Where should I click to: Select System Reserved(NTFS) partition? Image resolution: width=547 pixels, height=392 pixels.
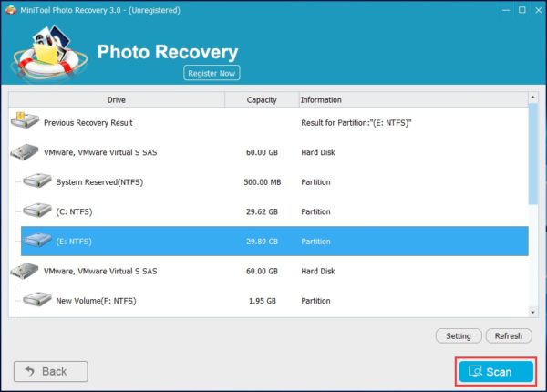[x=274, y=182]
